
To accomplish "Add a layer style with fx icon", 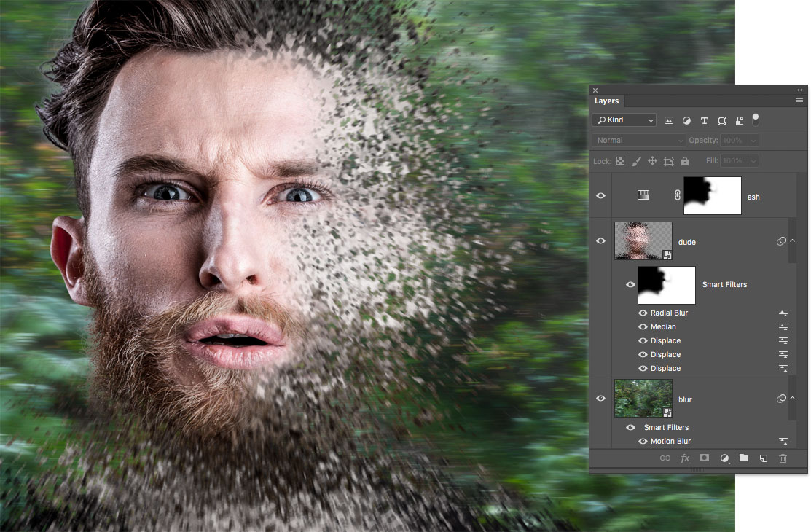I will tap(685, 458).
